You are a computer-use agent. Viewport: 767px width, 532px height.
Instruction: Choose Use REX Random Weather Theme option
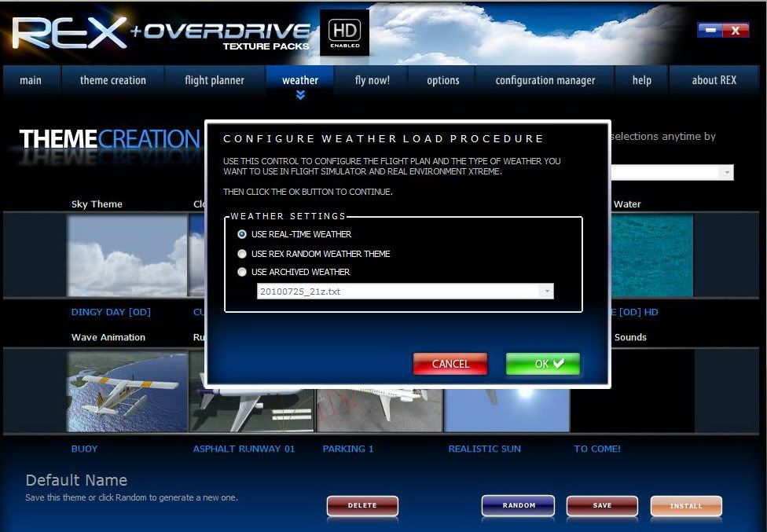coord(242,254)
